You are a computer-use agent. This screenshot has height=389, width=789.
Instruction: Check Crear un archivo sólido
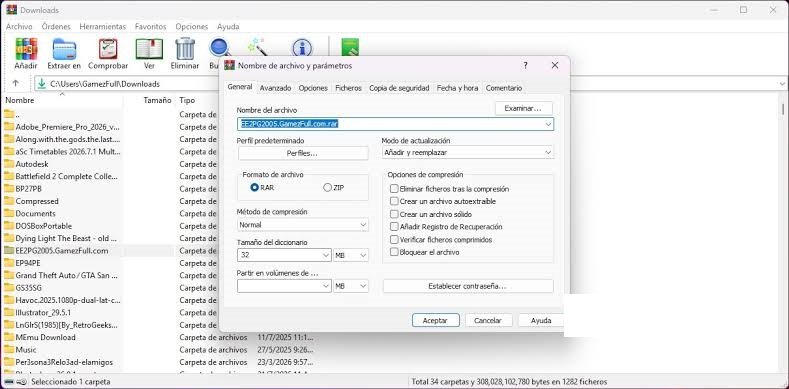[394, 214]
